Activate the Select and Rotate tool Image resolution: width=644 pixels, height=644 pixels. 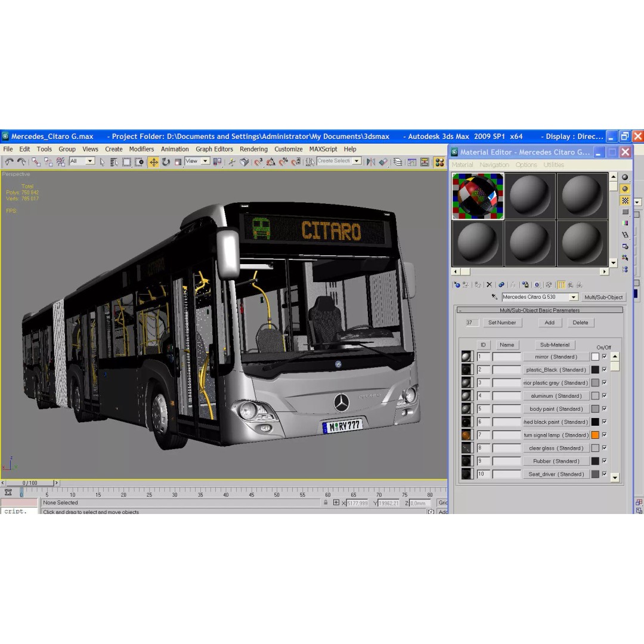[166, 162]
